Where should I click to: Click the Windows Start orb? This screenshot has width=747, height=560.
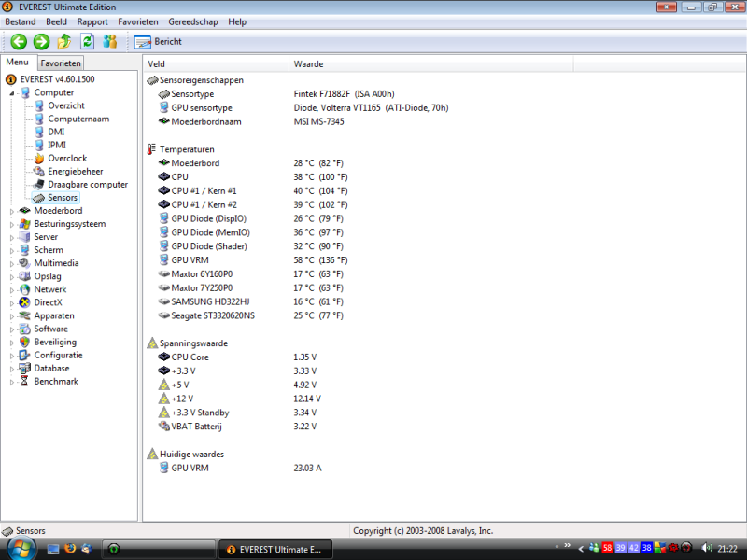(x=19, y=548)
